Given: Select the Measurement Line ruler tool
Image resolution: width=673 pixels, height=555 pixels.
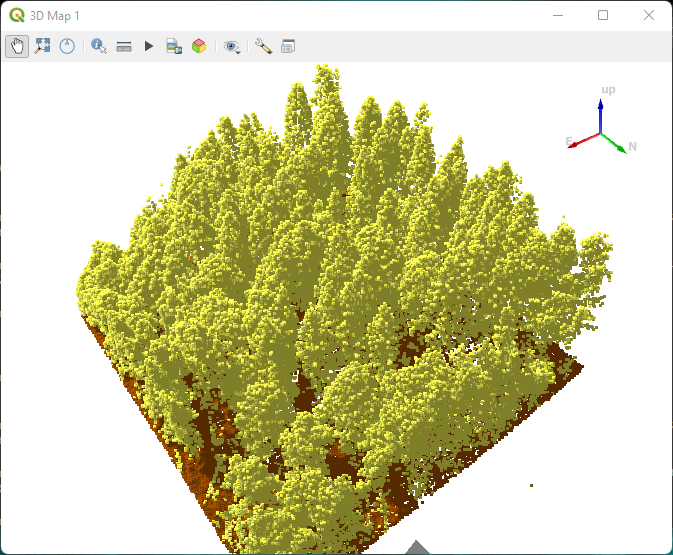Looking at the screenshot, I should click(124, 46).
